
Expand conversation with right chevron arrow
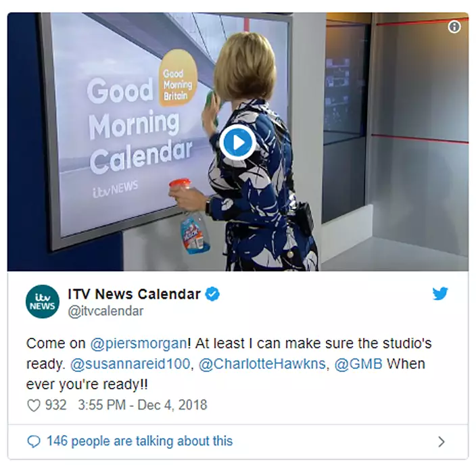(x=442, y=441)
